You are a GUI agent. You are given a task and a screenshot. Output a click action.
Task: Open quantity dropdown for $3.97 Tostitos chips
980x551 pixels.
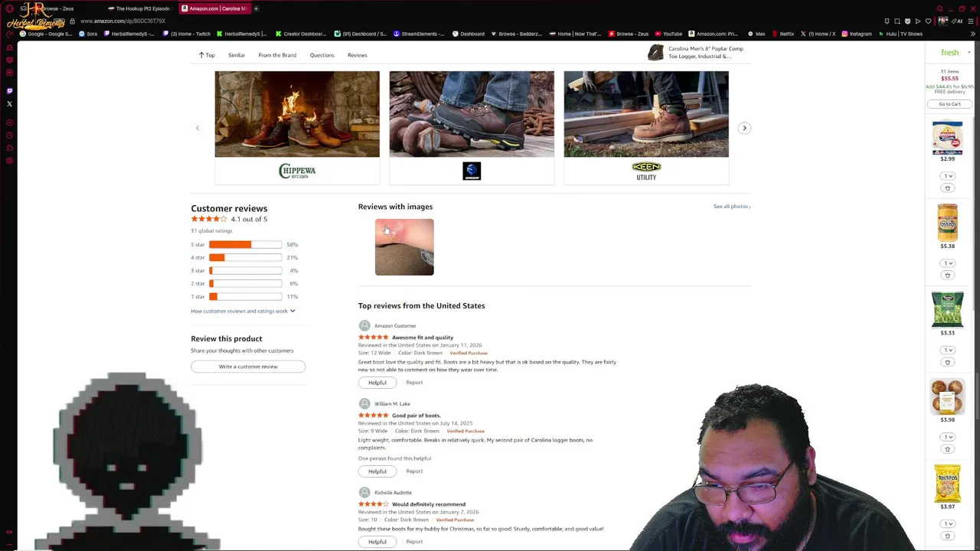pyautogui.click(x=948, y=523)
